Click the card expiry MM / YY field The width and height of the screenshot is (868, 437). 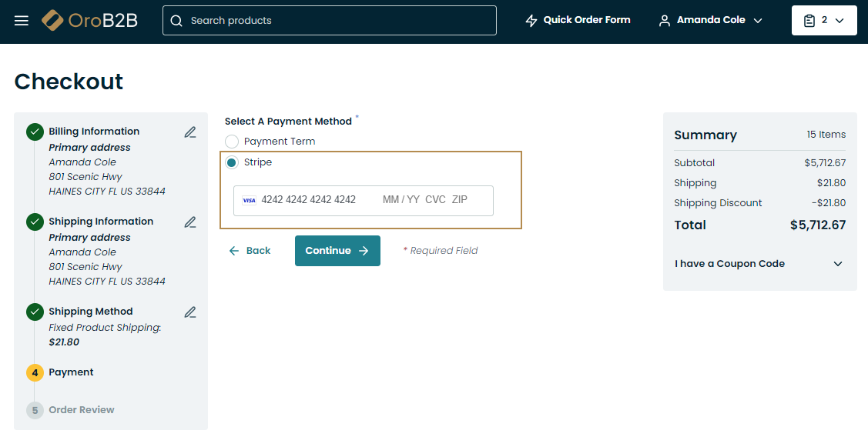point(401,200)
